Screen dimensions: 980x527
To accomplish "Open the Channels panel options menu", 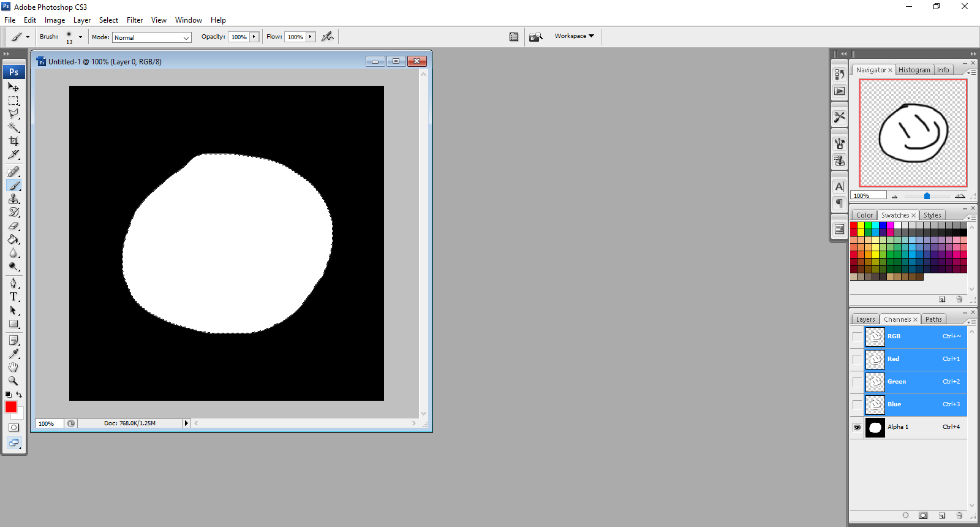I will [x=971, y=322].
